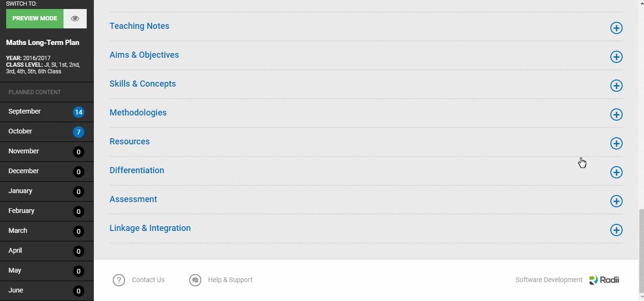This screenshot has width=644, height=301.
Task: Click the Radii logo in the footer
Action: click(604, 280)
